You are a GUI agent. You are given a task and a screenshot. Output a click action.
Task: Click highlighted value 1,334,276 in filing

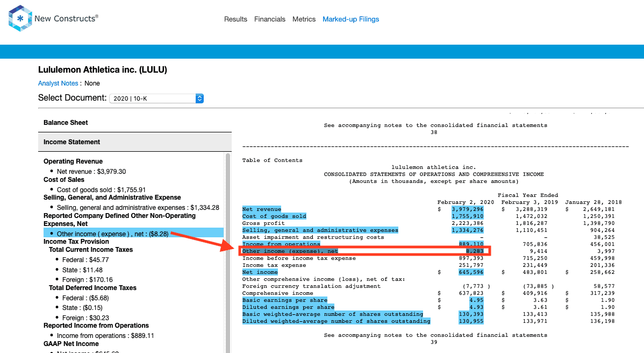(467, 230)
